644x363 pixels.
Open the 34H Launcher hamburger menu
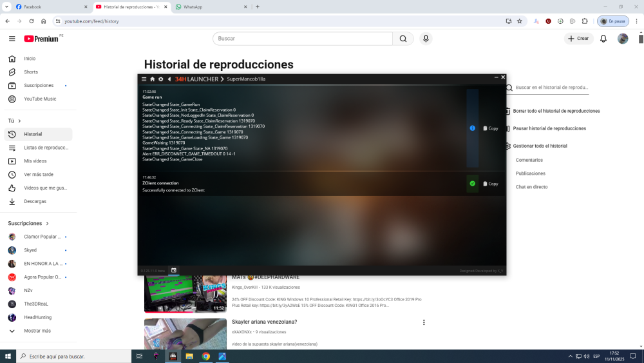pyautogui.click(x=144, y=79)
